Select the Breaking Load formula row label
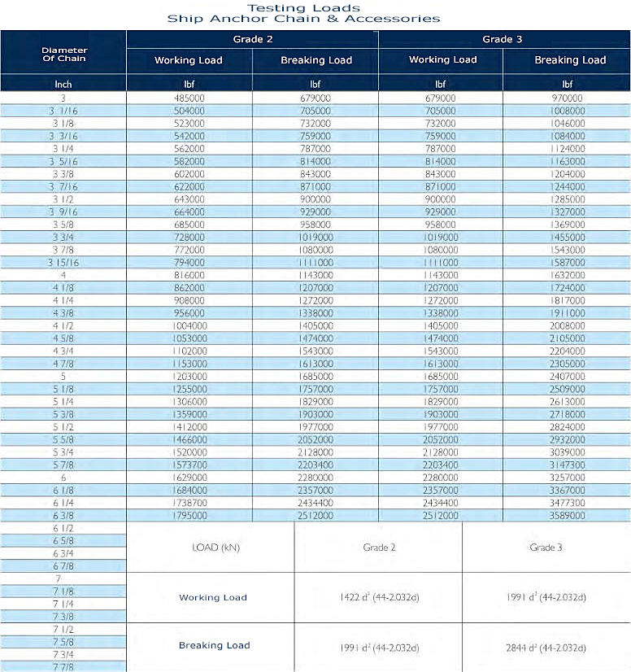 [x=211, y=646]
